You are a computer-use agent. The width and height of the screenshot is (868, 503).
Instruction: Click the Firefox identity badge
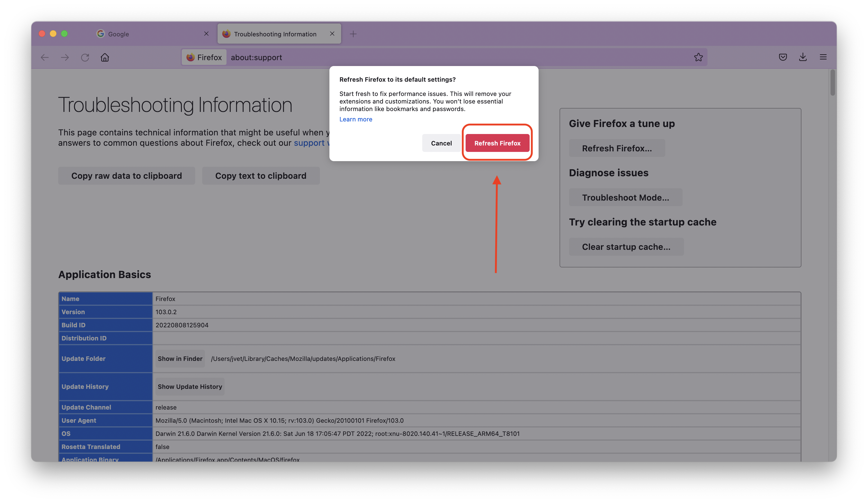pos(204,57)
